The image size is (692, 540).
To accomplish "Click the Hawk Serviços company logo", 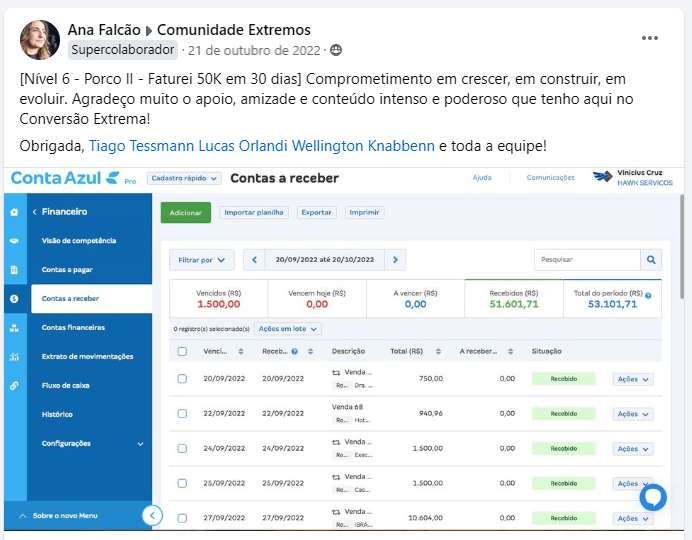I will pyautogui.click(x=602, y=176).
